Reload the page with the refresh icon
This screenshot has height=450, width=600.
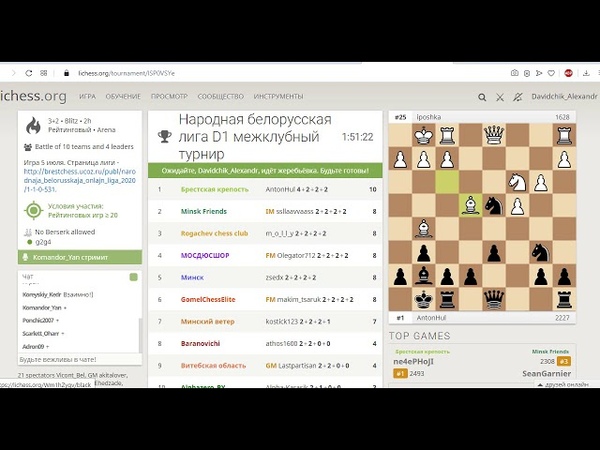tap(29, 73)
